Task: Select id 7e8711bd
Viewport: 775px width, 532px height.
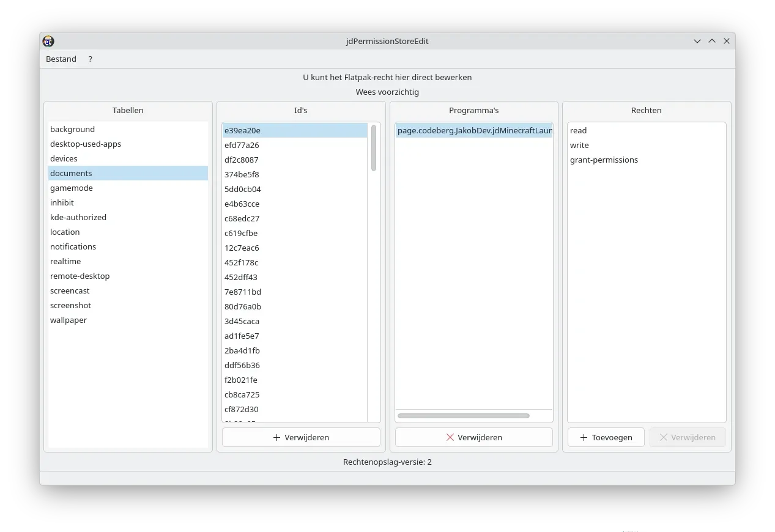Action: tap(295, 292)
